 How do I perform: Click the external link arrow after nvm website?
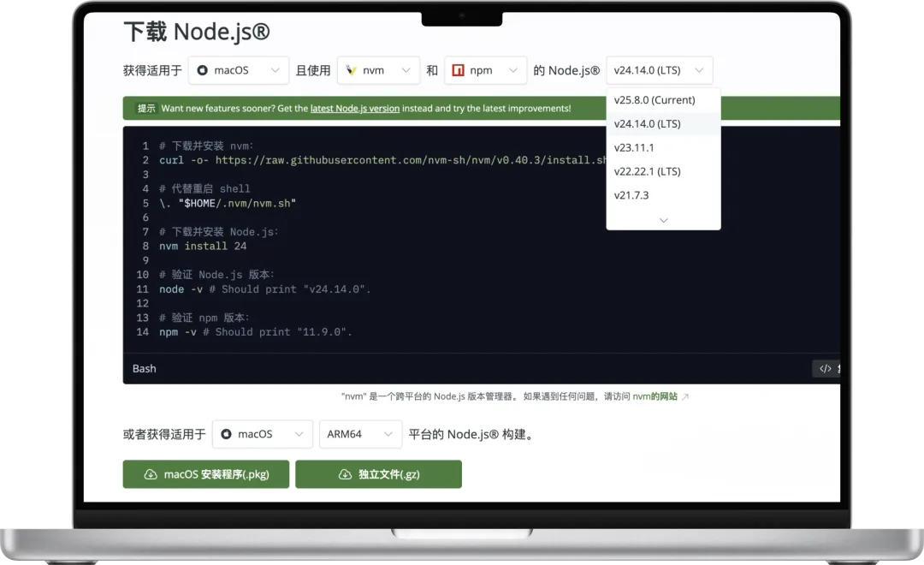click(684, 397)
